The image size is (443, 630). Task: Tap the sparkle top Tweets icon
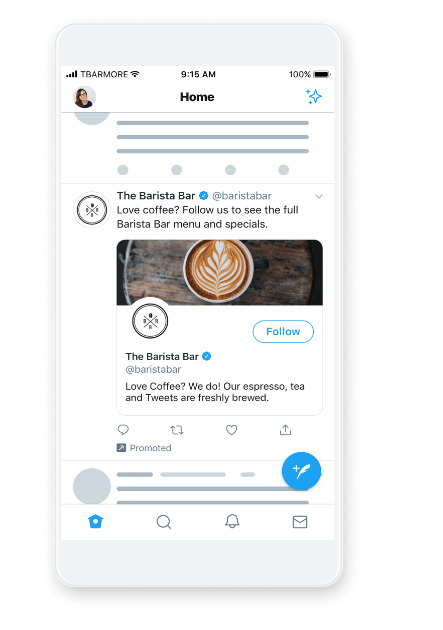point(314,96)
